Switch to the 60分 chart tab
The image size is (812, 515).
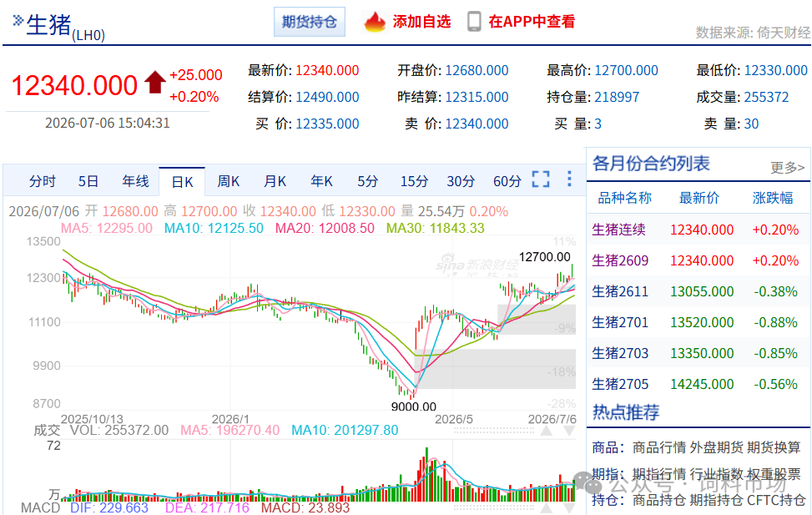point(507,181)
